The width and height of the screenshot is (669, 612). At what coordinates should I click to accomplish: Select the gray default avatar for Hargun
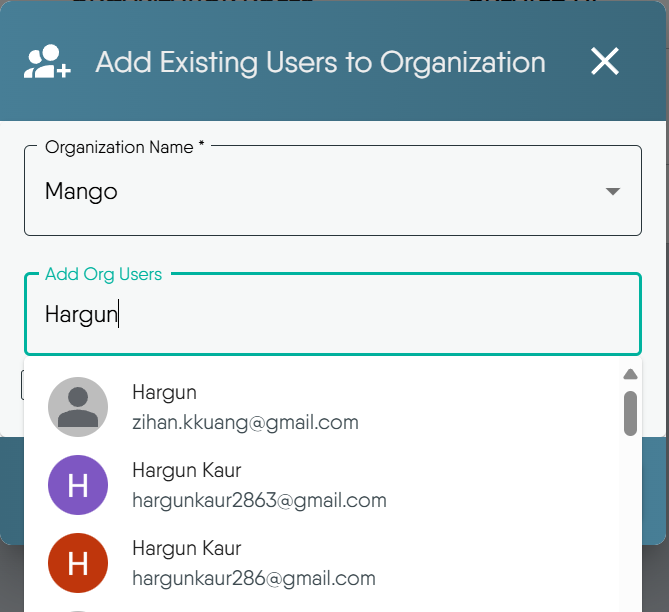click(78, 407)
